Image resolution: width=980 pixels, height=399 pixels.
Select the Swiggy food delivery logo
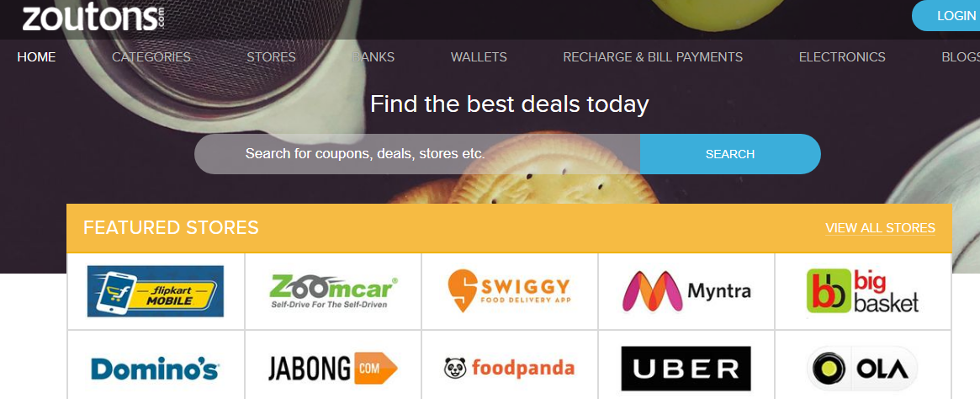click(x=510, y=290)
